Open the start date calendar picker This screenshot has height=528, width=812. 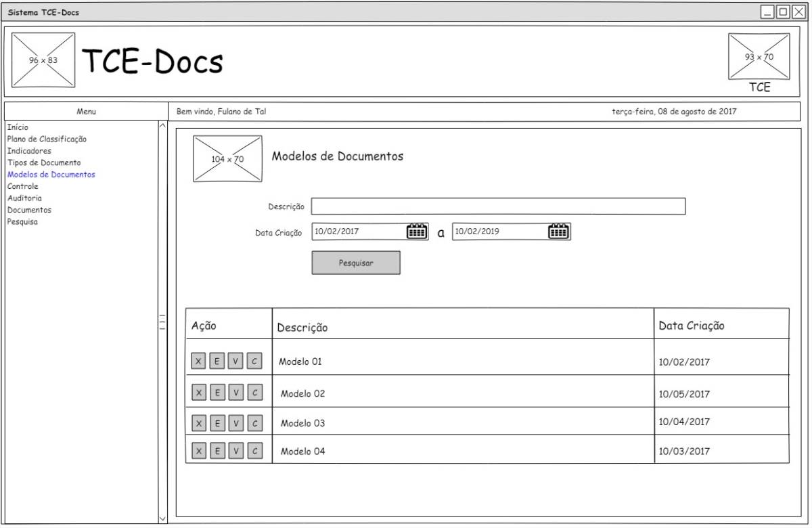coord(417,232)
